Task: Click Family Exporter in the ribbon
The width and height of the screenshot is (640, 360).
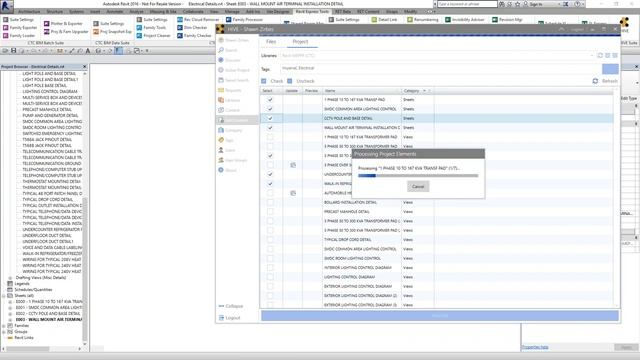Action: pyautogui.click(x=20, y=27)
